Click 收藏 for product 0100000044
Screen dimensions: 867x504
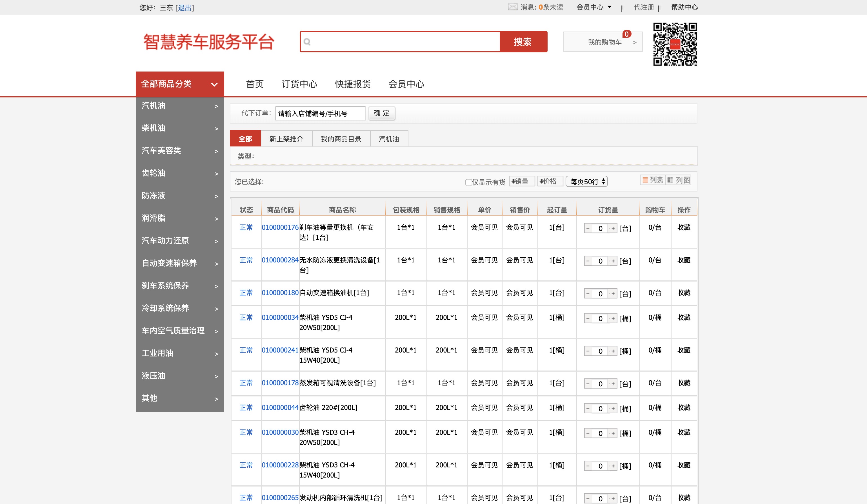click(684, 408)
